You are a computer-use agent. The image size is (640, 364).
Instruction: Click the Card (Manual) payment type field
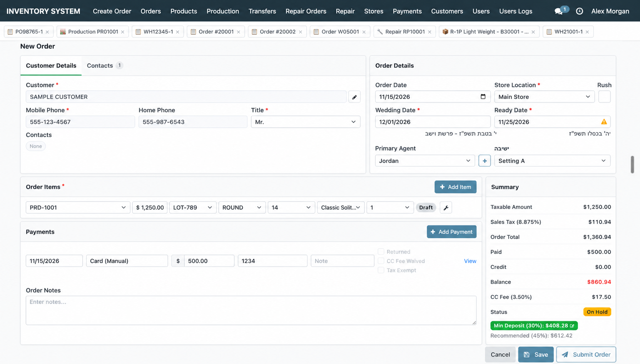[x=127, y=261]
